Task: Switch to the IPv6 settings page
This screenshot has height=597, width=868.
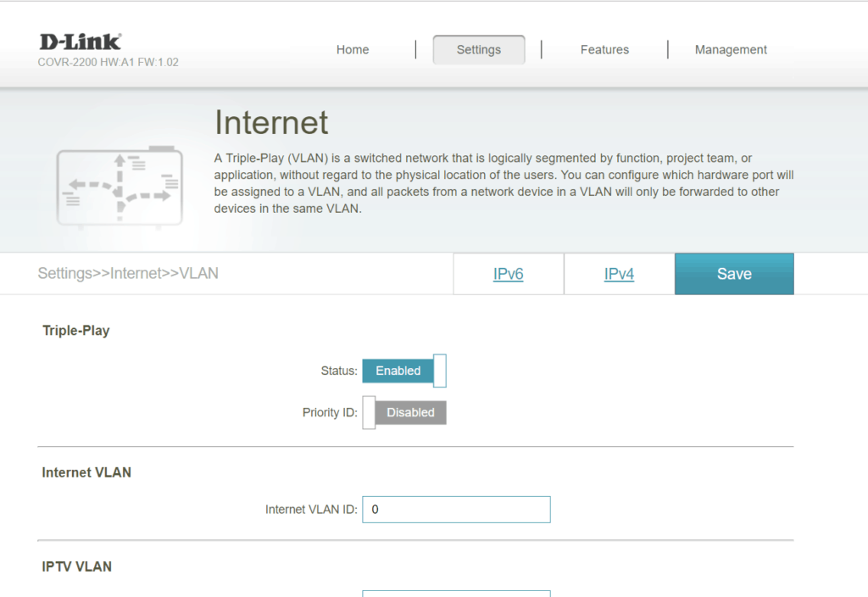Action: pyautogui.click(x=508, y=274)
